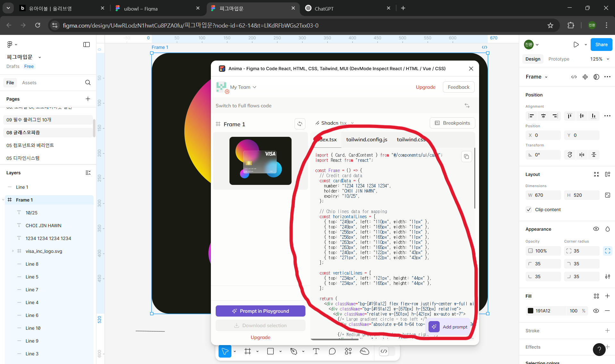This screenshot has height=364, width=615.
Task: Close the Anima plugin dialog
Action: (471, 69)
